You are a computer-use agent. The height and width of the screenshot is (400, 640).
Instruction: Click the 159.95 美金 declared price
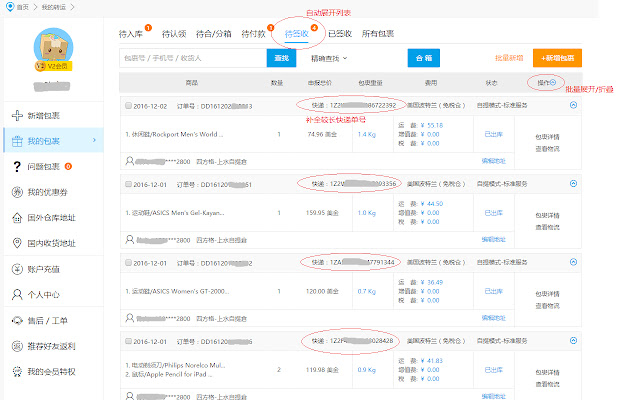click(x=322, y=213)
